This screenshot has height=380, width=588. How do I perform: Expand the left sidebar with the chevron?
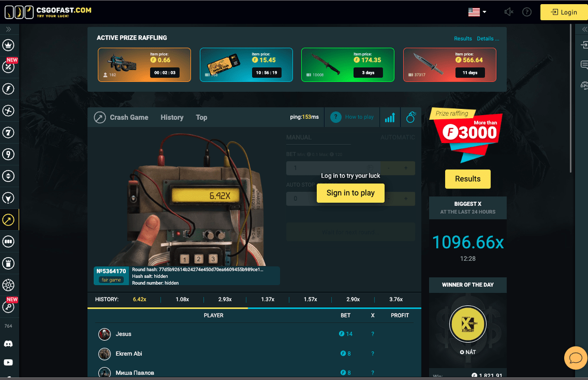coord(8,29)
